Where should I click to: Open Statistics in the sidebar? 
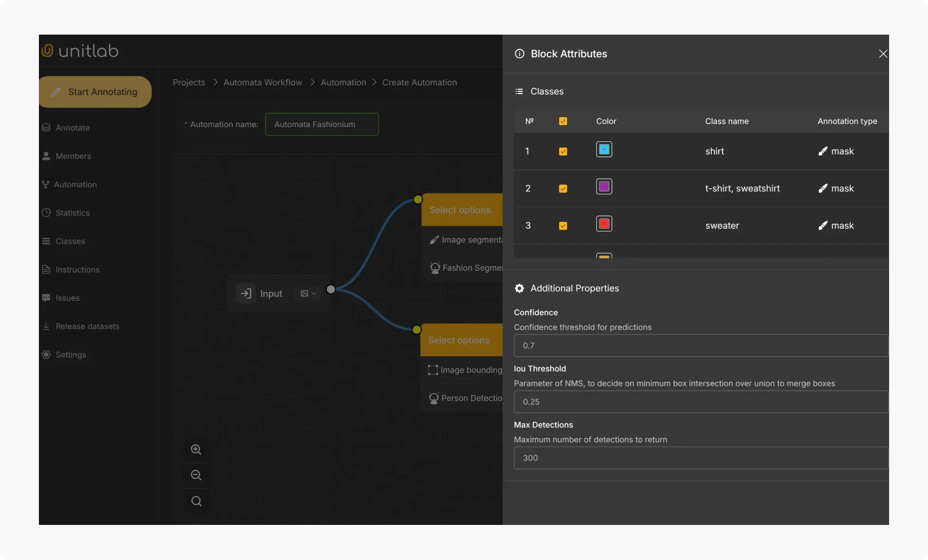tap(72, 213)
